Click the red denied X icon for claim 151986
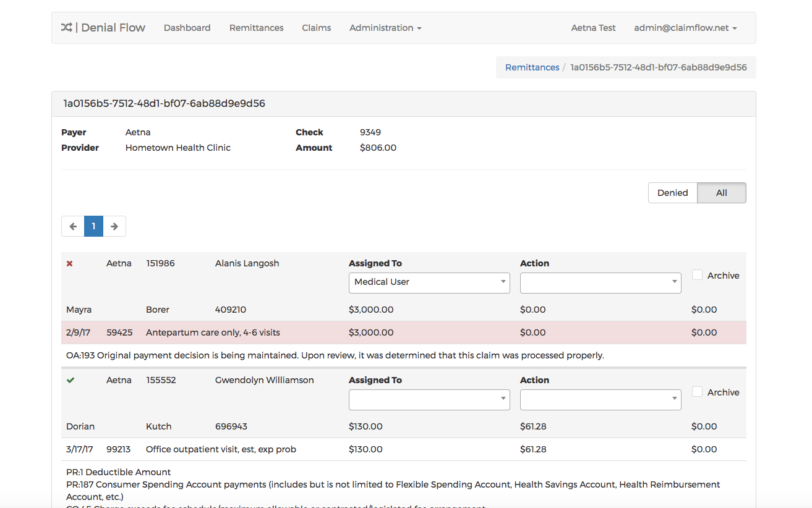 coord(70,264)
